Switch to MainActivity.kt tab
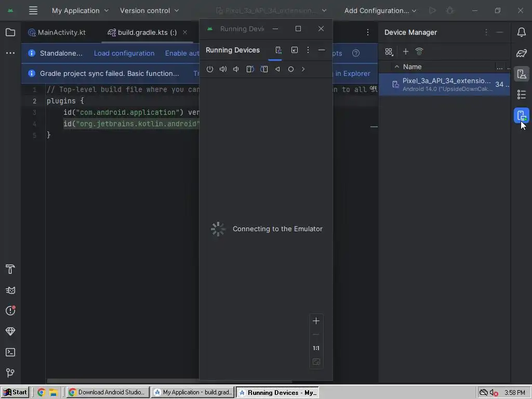The height and width of the screenshot is (399, 532). (57, 33)
